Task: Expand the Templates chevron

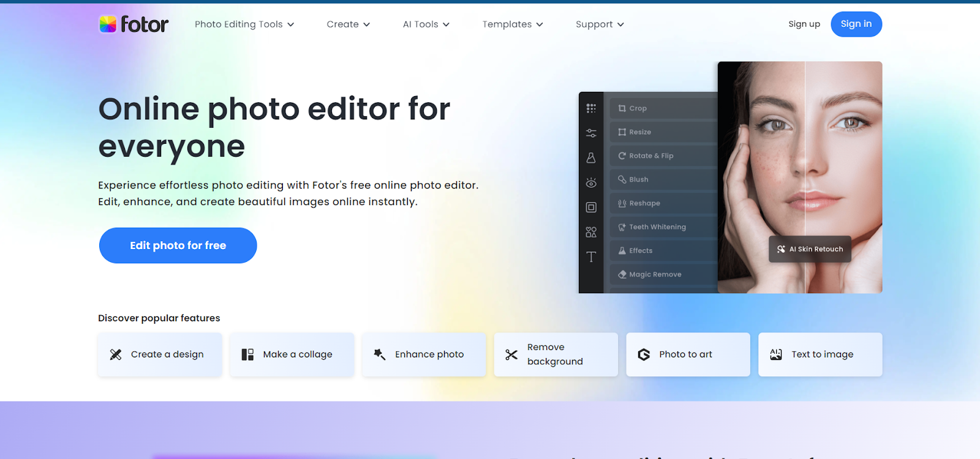Action: [540, 24]
